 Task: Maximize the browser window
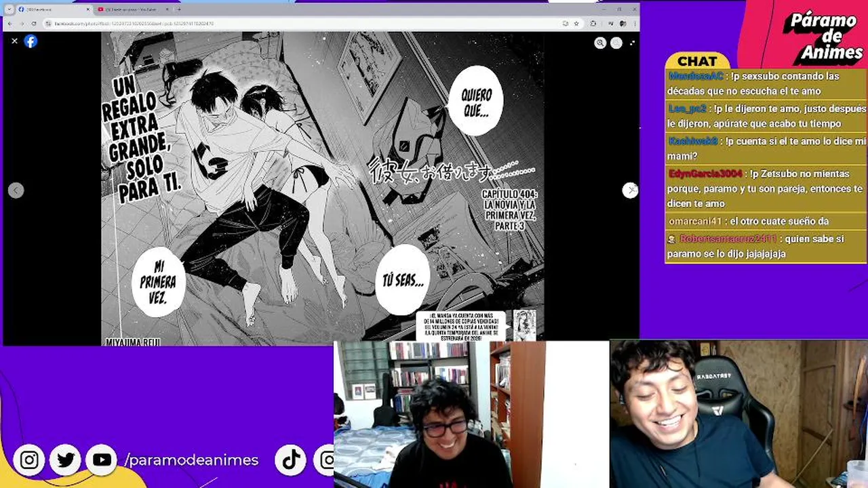[x=619, y=9]
